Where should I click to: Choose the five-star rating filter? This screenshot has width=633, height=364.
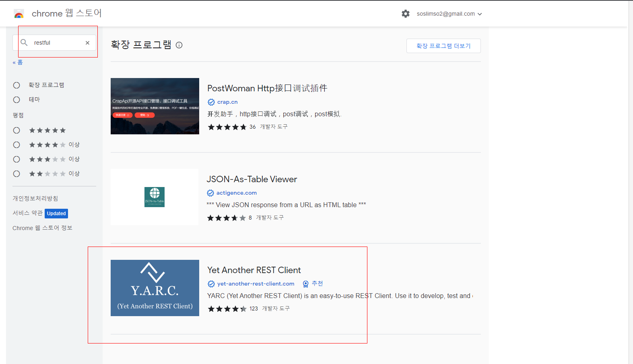click(x=16, y=130)
